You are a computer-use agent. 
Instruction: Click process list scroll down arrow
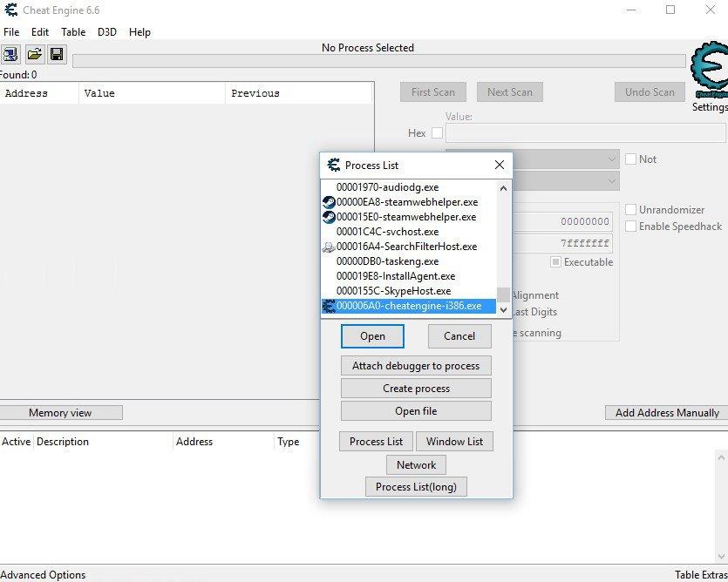(x=503, y=310)
